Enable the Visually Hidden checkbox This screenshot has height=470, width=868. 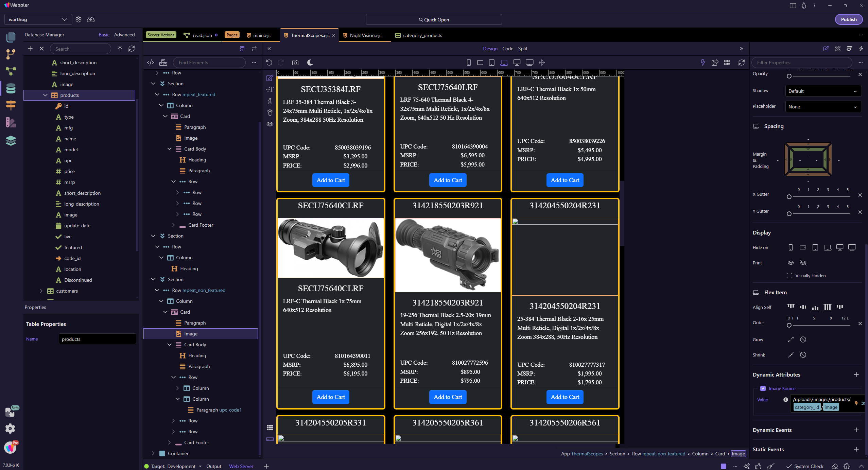pos(789,276)
